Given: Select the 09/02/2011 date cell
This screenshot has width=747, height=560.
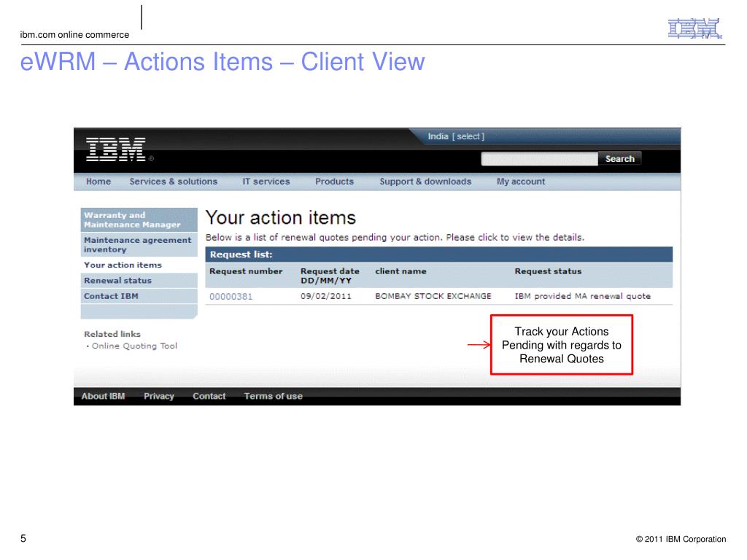Looking at the screenshot, I should click(x=326, y=296).
